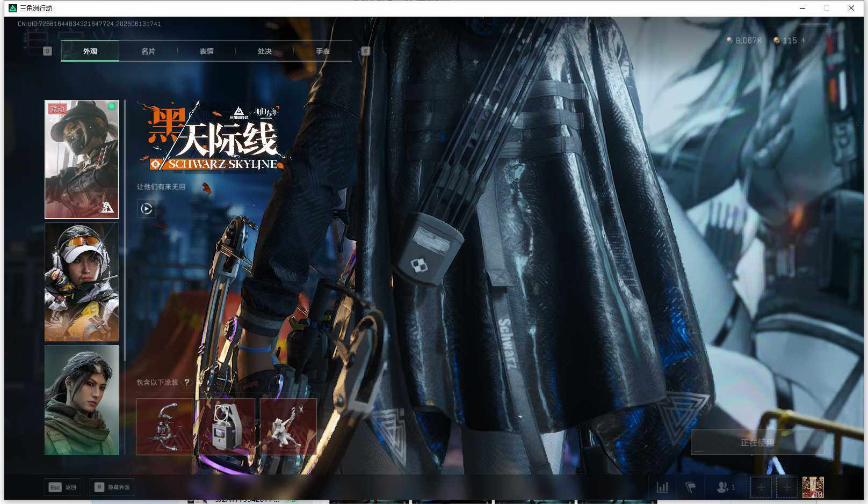868x504 pixels.
Task: Close the 三角洲行动 window
Action: [x=851, y=8]
